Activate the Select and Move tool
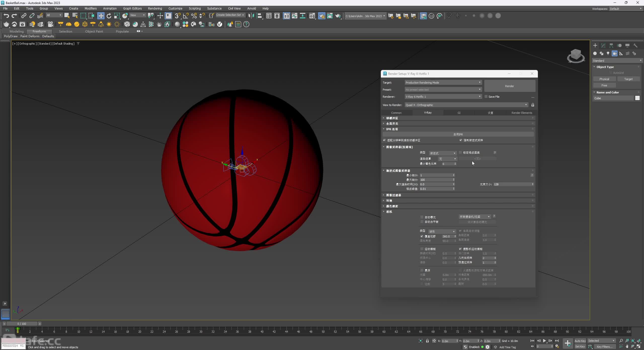The image size is (644, 350). [101, 16]
